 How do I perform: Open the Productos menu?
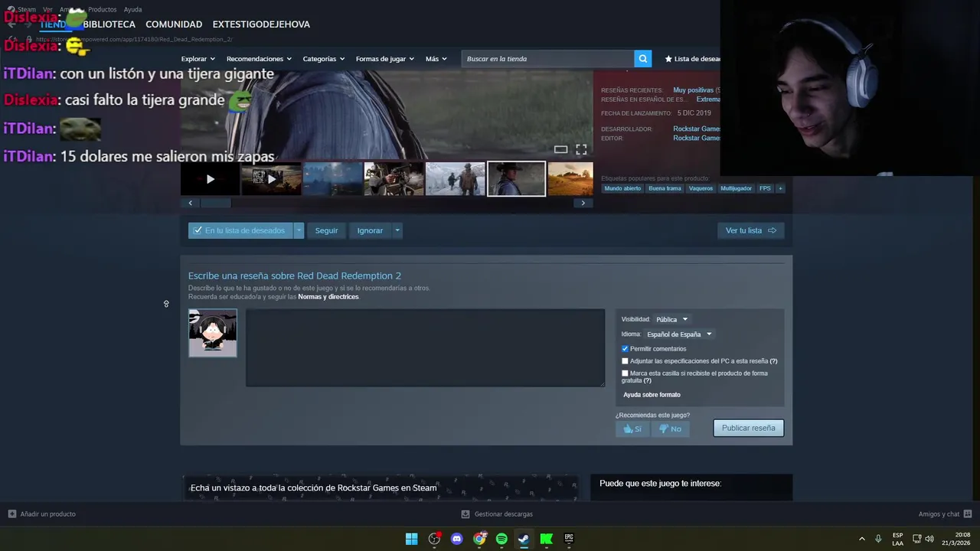[x=102, y=9]
